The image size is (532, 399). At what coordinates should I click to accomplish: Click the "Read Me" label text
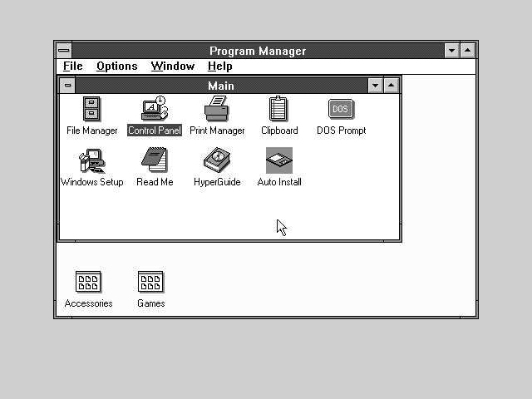click(155, 182)
